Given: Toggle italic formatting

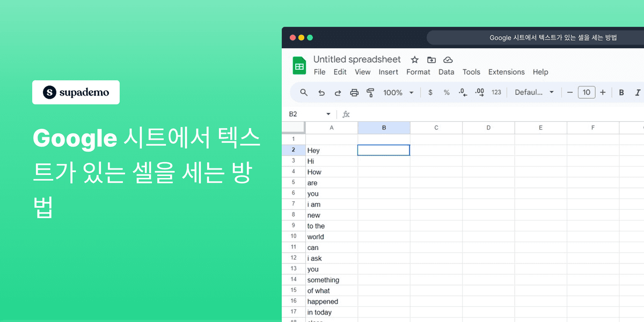Looking at the screenshot, I should point(638,92).
